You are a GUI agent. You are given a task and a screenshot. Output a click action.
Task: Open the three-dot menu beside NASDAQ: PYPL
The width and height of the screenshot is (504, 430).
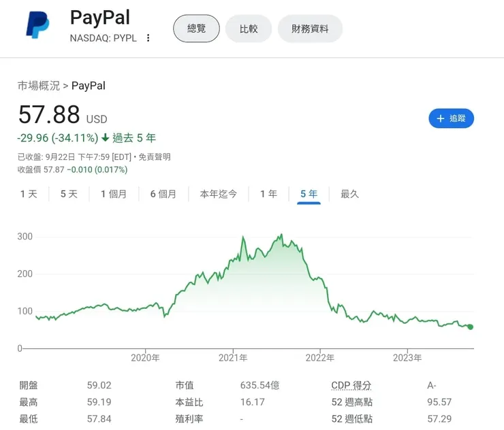(x=148, y=38)
